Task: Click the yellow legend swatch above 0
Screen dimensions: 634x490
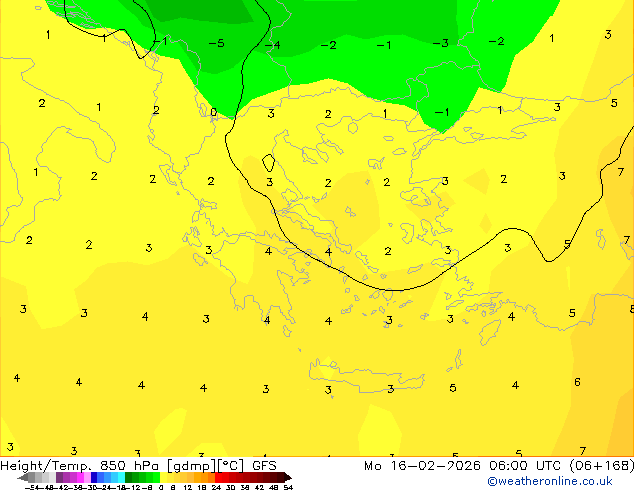Action: (163, 477)
